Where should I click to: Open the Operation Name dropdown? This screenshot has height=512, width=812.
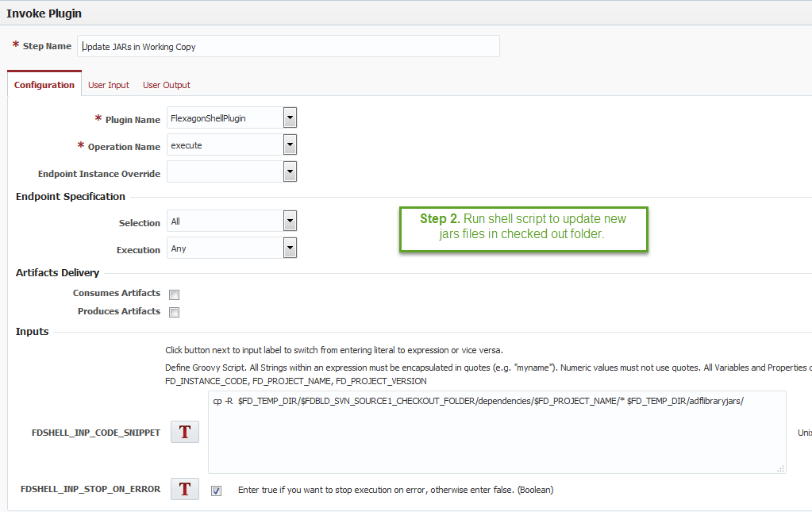coord(290,144)
